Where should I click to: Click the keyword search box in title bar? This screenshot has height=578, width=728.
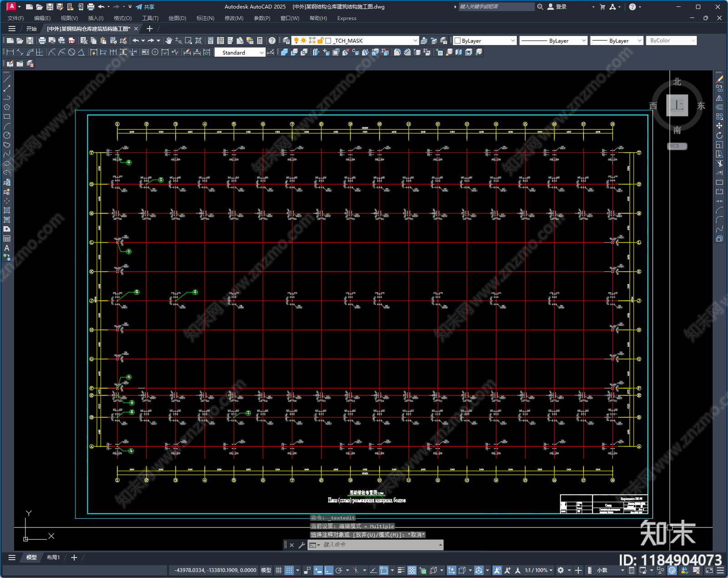coord(496,7)
